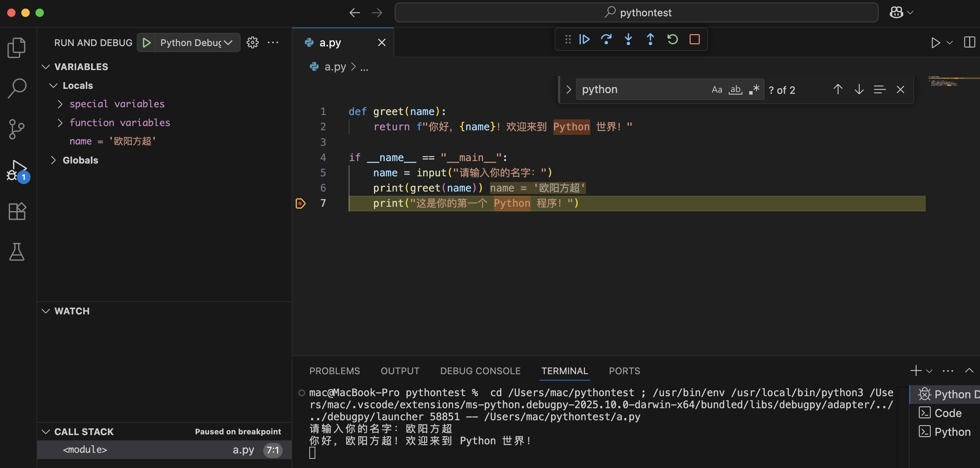Screen dimensions: 980x468
Task: Collapse the CALL STACK section
Action: (46, 432)
